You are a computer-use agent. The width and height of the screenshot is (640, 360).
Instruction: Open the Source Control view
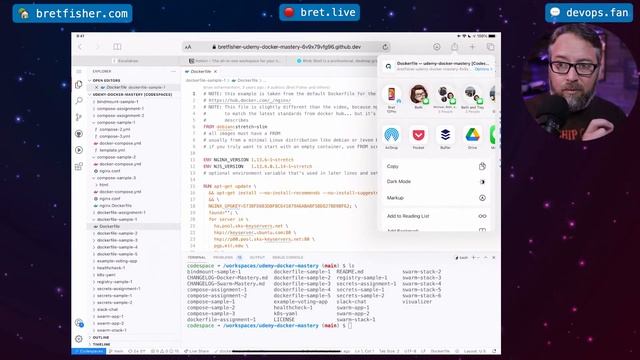pyautogui.click(x=79, y=117)
